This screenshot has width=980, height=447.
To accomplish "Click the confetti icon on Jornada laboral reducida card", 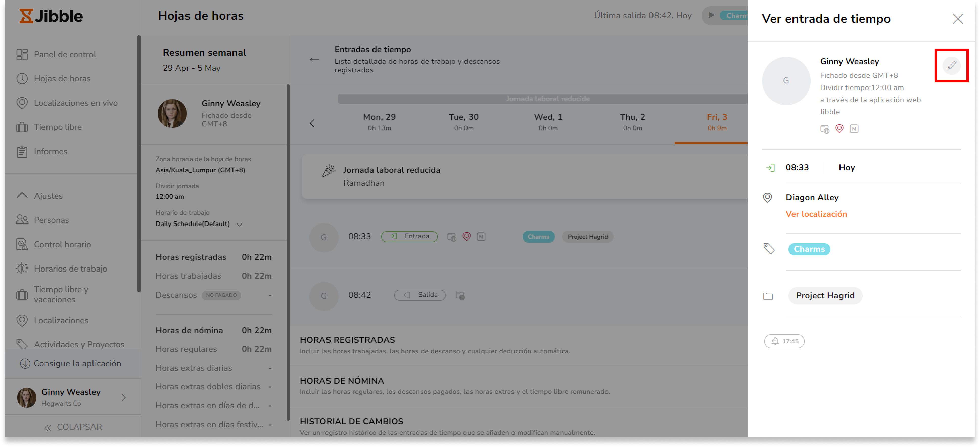I will 328,171.
